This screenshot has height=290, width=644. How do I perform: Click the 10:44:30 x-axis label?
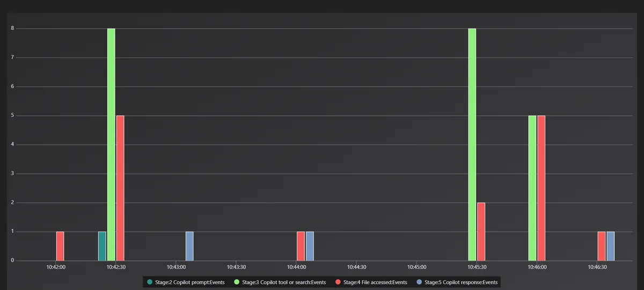pyautogui.click(x=356, y=267)
